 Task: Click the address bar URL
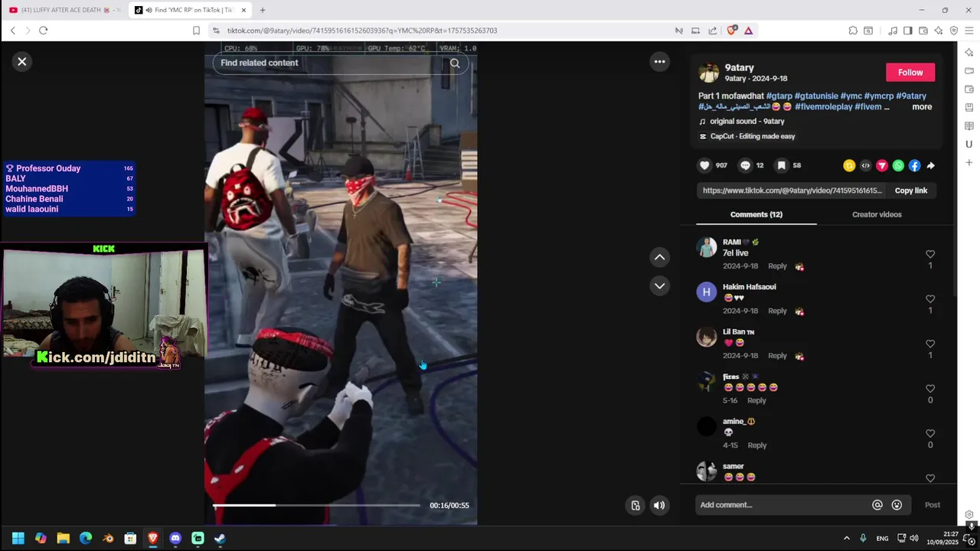[x=362, y=31]
